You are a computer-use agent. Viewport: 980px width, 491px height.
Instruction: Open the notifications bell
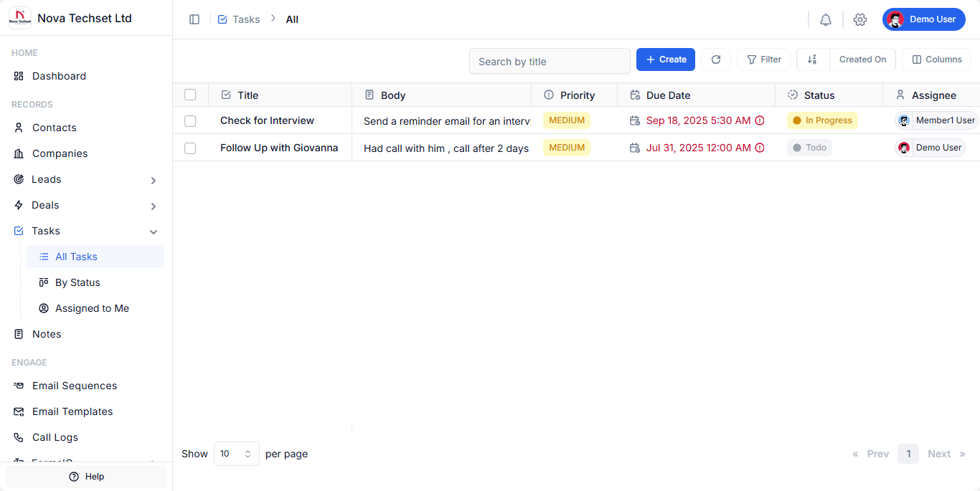click(x=825, y=19)
